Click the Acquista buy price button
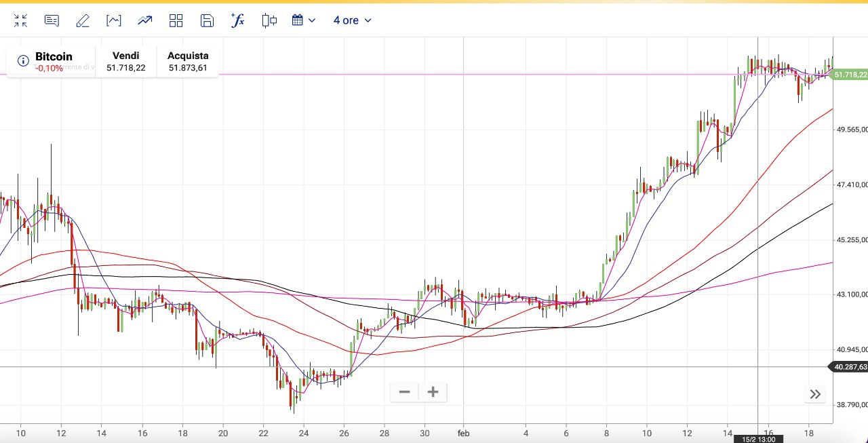 [x=188, y=62]
